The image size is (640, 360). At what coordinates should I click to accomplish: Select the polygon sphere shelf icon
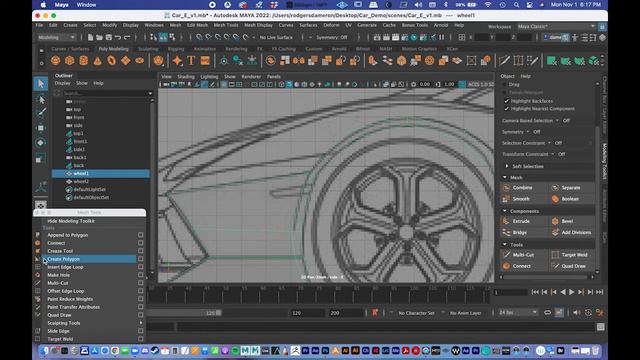point(56,61)
